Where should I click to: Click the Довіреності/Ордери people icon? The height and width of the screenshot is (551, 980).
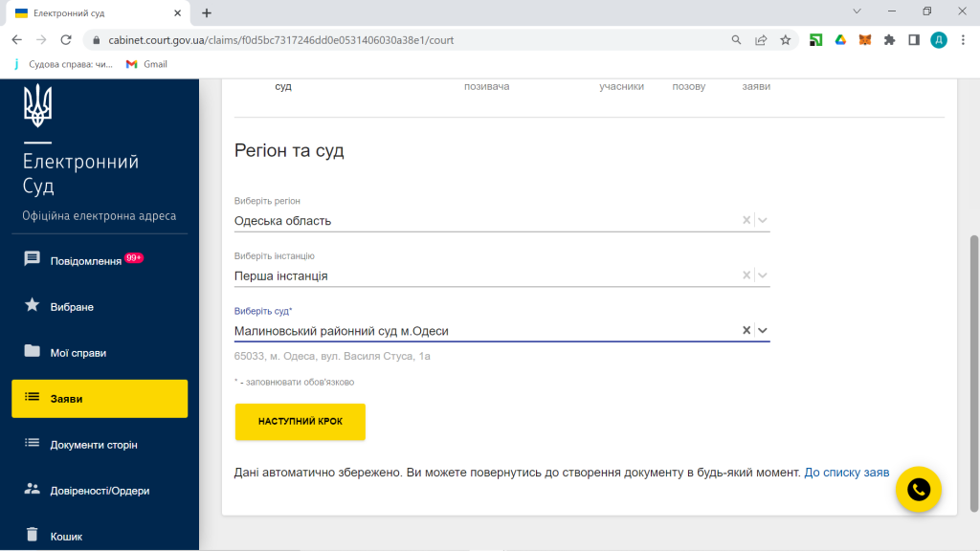(33, 489)
